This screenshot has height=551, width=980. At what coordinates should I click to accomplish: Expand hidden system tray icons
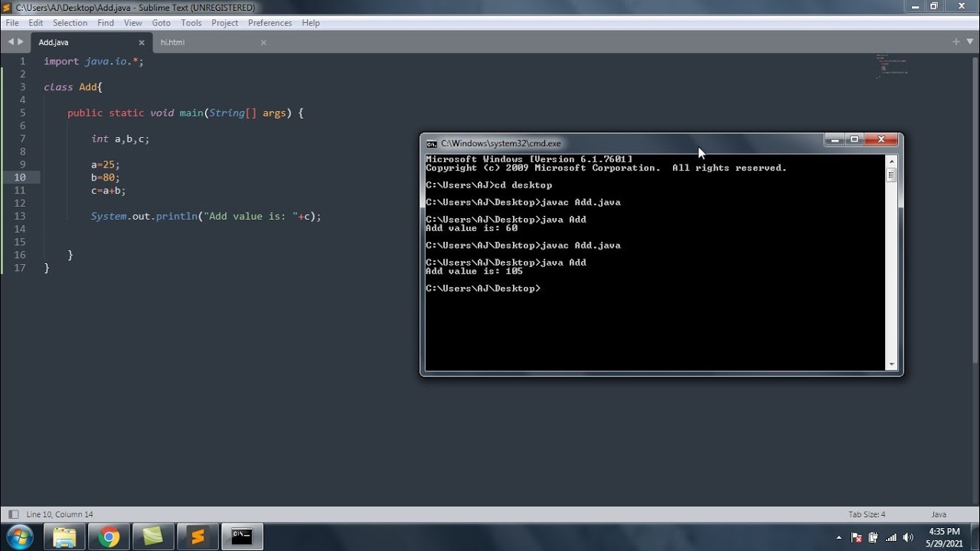[x=839, y=536]
